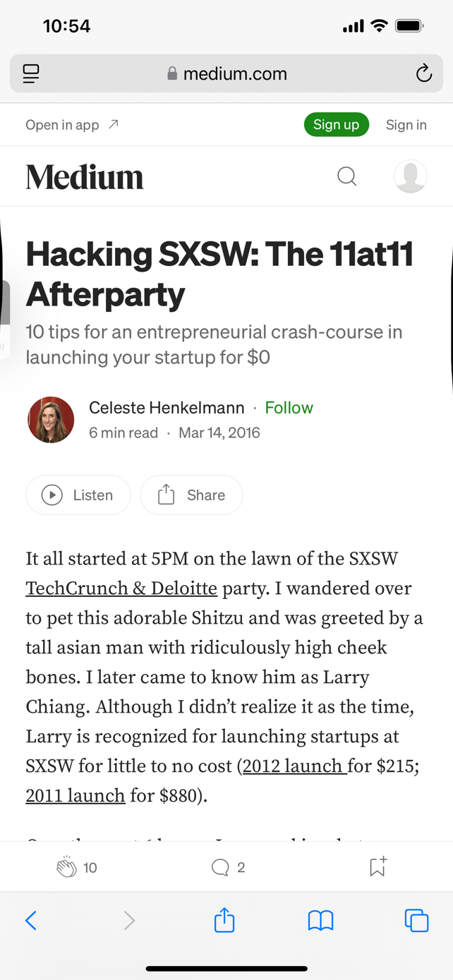View Celeste Henkelmann's author photo
This screenshot has height=980, width=453.
[51, 420]
